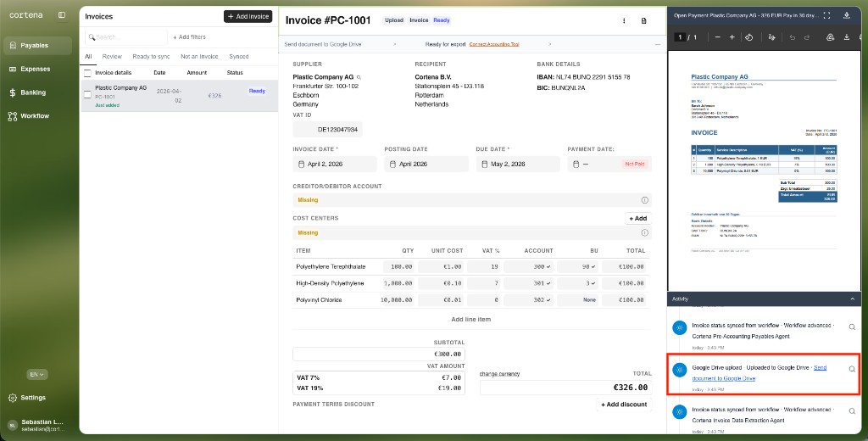This screenshot has width=868, height=441.
Task: Click the Add invoice button
Action: point(248,17)
